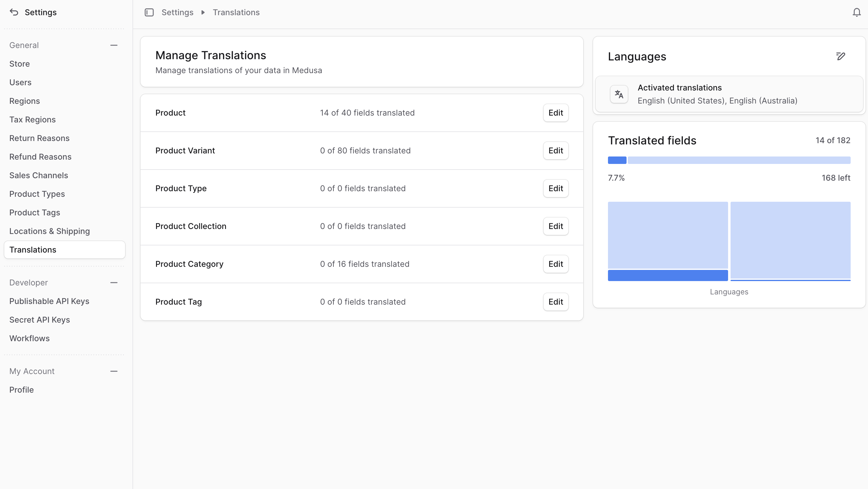
Task: Select Translations in the breadcrumb
Action: point(236,12)
